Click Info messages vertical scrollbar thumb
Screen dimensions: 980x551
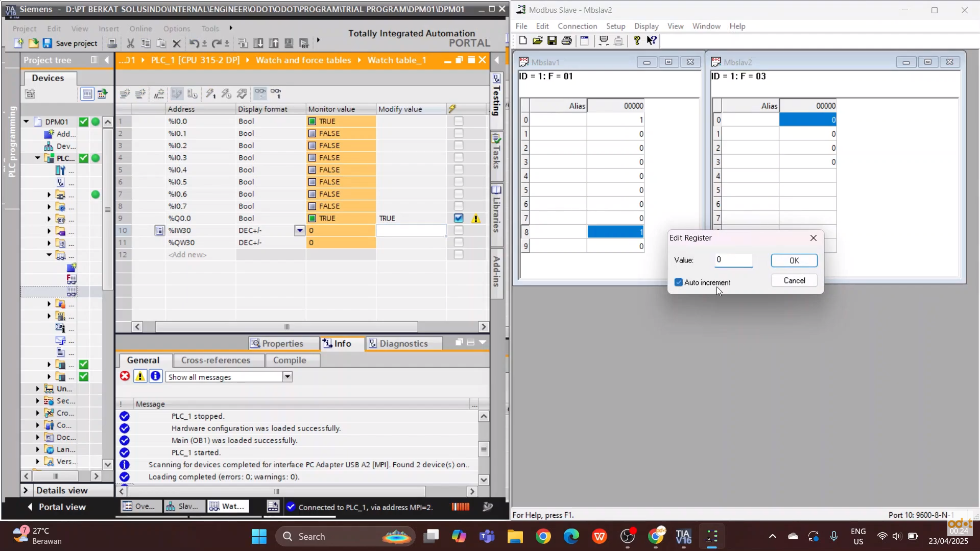[484, 449]
